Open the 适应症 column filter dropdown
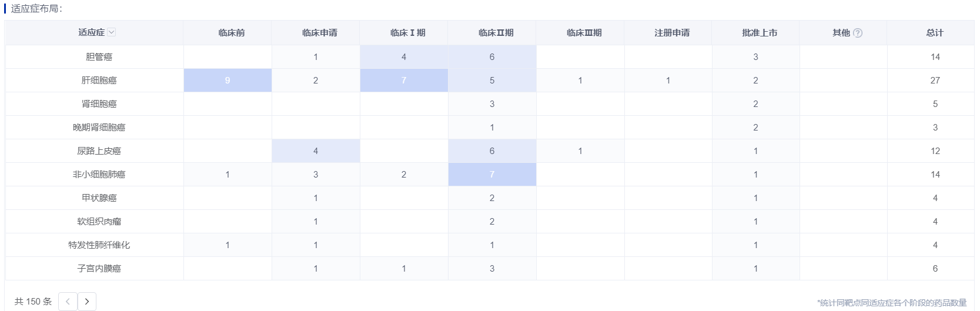Viewport: 980px width, 311px height. point(112,33)
